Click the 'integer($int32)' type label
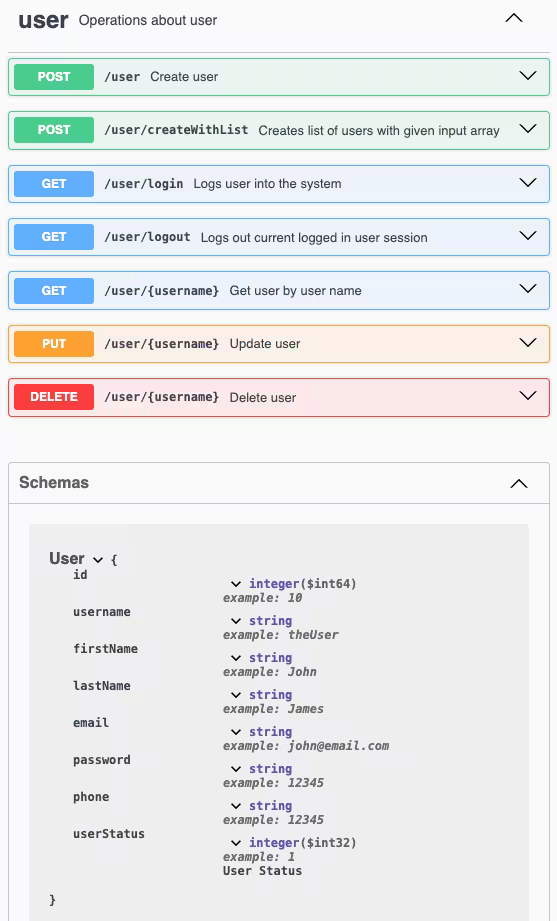Screen dimensions: 557x921 tap(303, 843)
